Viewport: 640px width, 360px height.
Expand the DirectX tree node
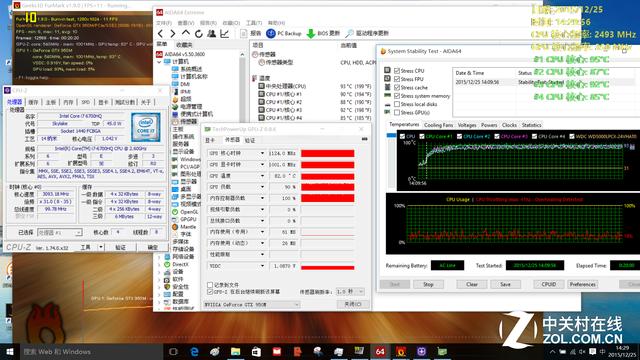point(159,264)
